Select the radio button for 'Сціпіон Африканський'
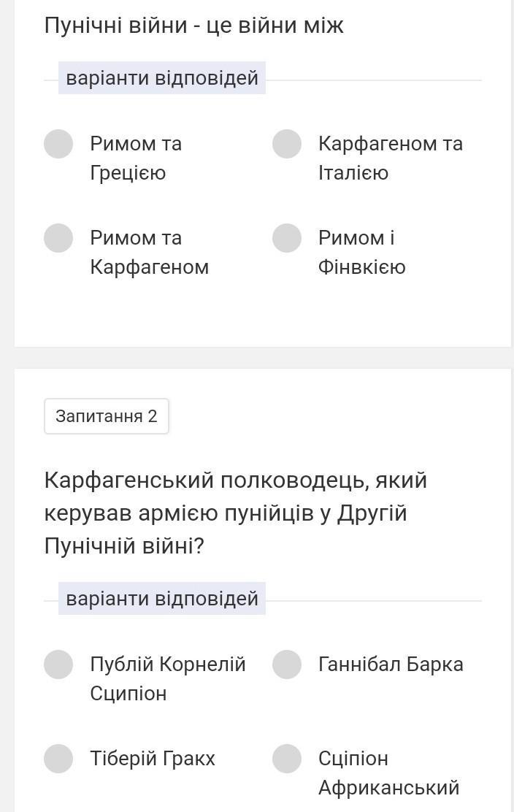Viewport: 514px width, 812px height. (287, 759)
